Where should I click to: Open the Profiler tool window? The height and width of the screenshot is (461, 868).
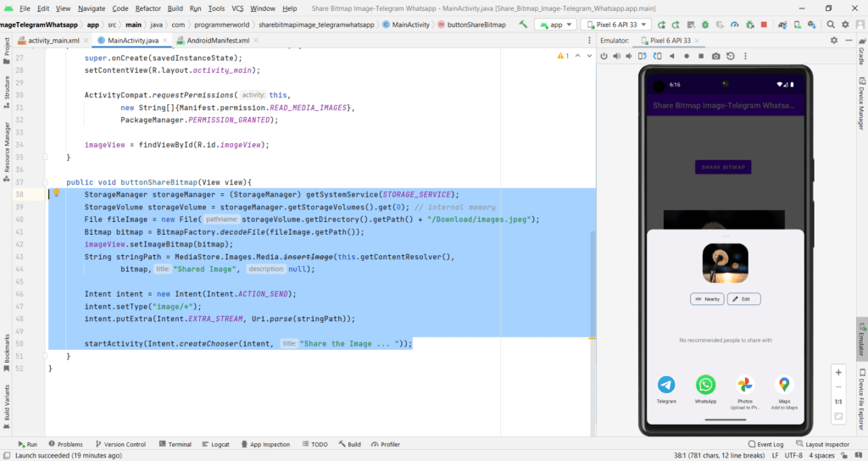[386, 444]
